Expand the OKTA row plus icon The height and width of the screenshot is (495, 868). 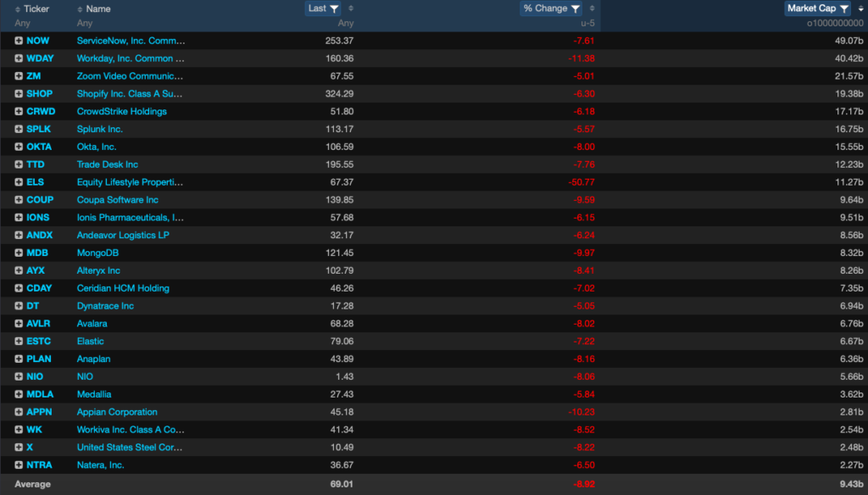(19, 147)
